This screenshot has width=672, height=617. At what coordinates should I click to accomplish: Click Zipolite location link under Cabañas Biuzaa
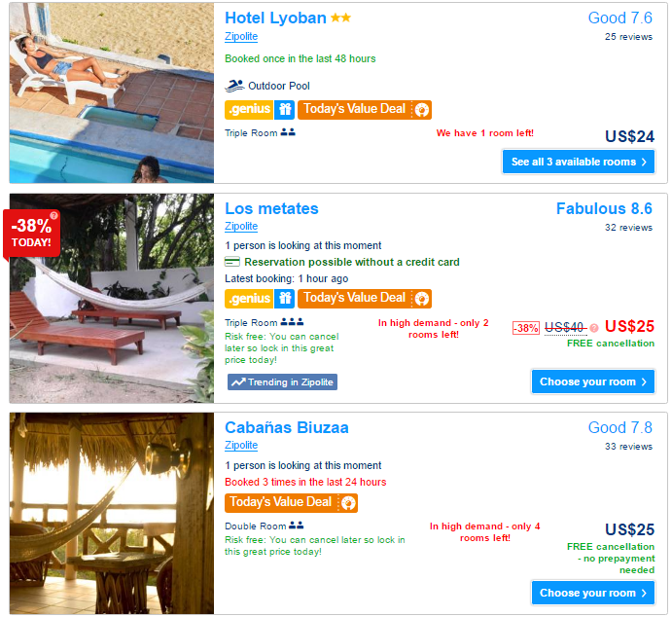click(x=241, y=445)
